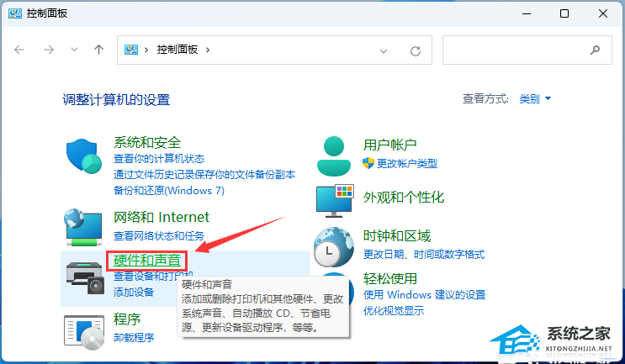This screenshot has width=625, height=364.
Task: Open 外观和个性化 category
Action: [404, 198]
